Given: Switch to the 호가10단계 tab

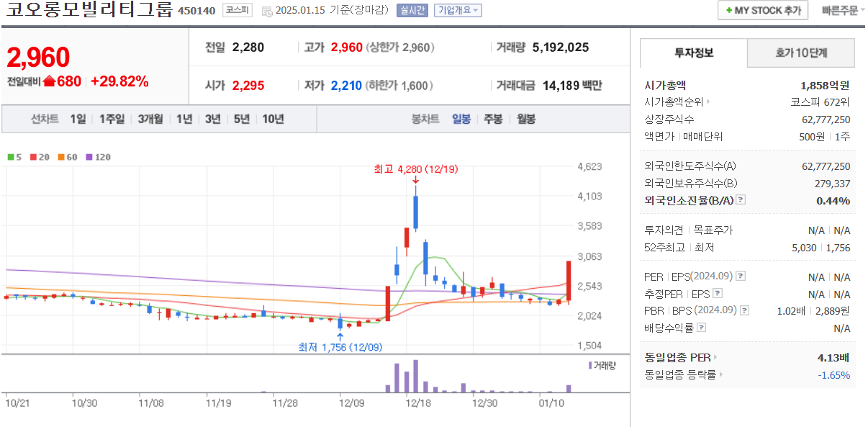Looking at the screenshot, I should (x=801, y=53).
